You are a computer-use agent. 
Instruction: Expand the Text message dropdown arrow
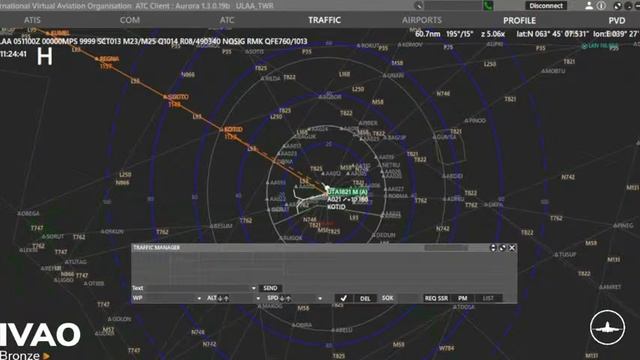click(x=253, y=288)
